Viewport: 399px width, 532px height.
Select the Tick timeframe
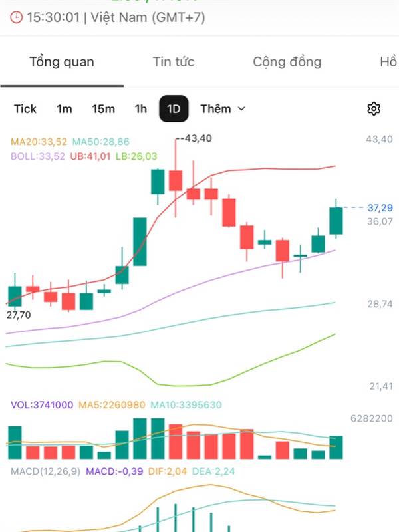[x=25, y=109]
